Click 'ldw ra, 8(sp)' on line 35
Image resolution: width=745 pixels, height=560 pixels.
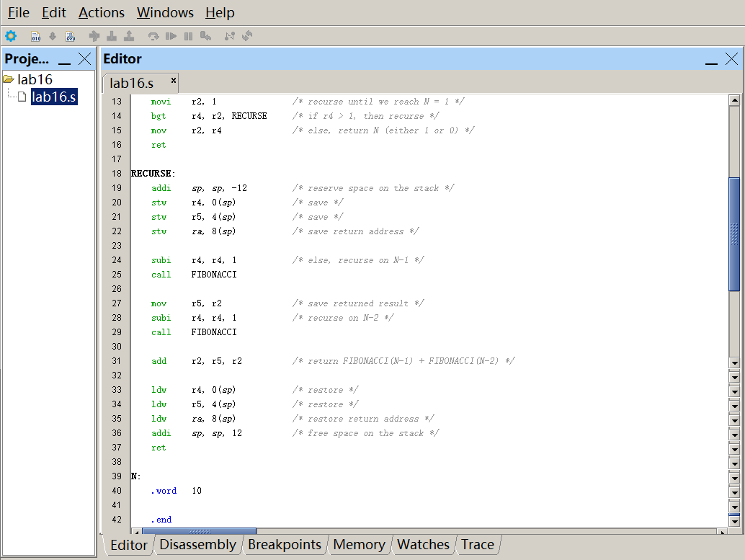coord(193,419)
